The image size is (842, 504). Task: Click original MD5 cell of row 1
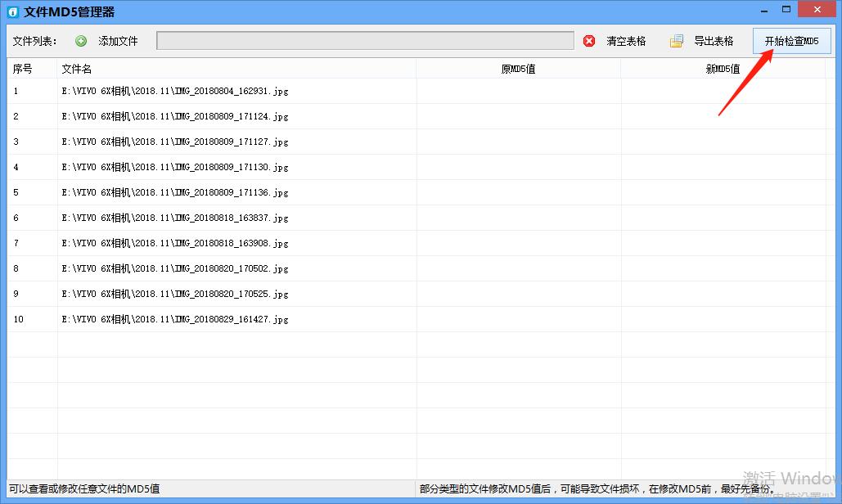click(x=519, y=92)
